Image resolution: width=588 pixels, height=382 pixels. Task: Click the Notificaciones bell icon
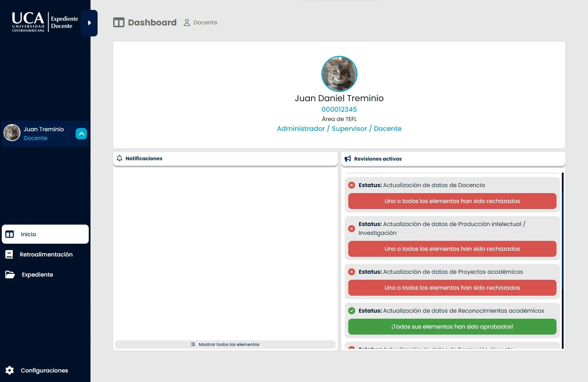tap(120, 158)
